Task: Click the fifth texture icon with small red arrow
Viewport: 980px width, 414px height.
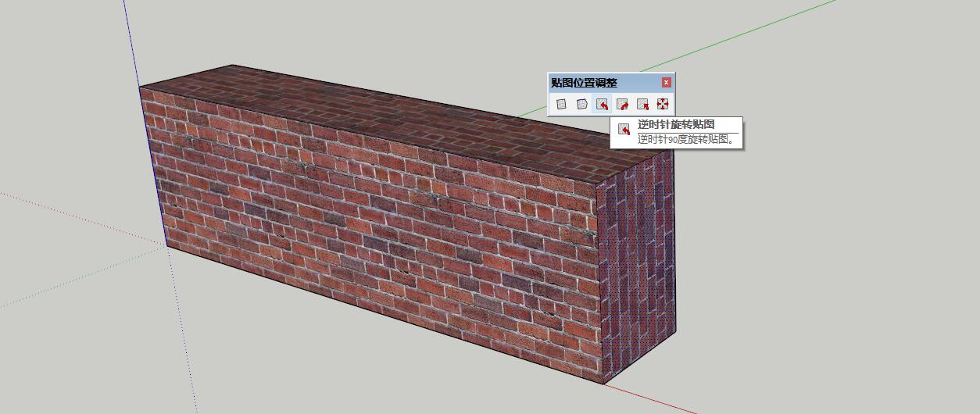Action: click(x=642, y=104)
